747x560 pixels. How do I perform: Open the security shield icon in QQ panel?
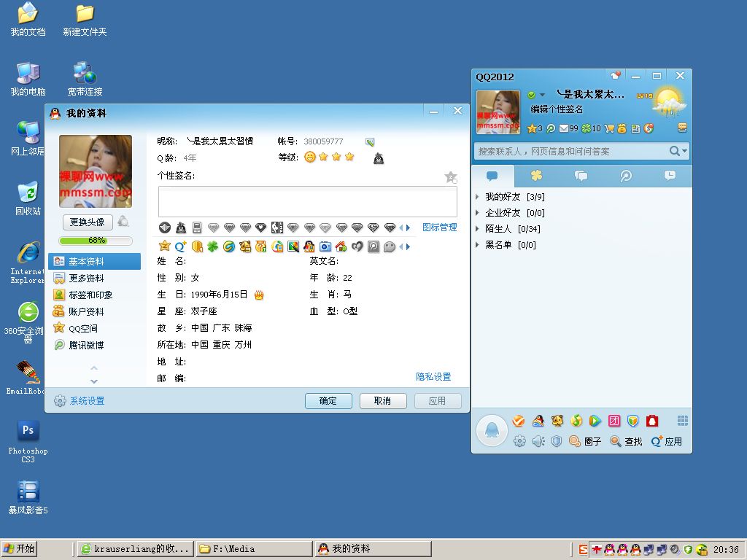click(557, 441)
